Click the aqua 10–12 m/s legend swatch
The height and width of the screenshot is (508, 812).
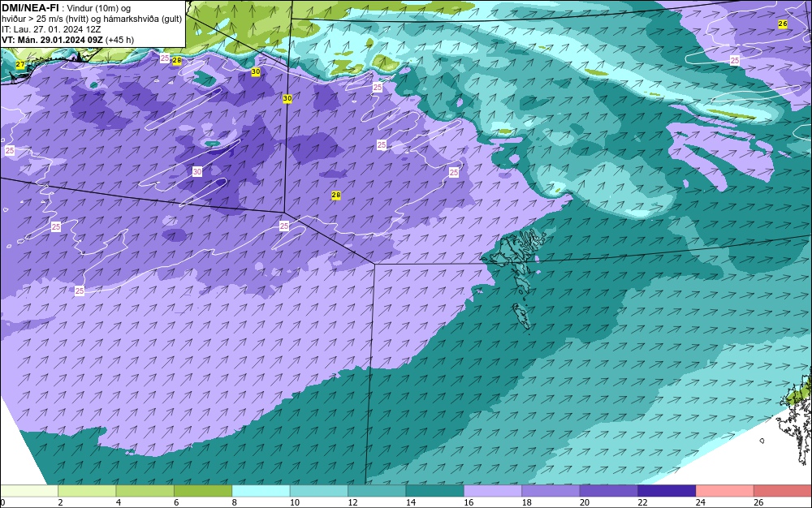point(319,491)
